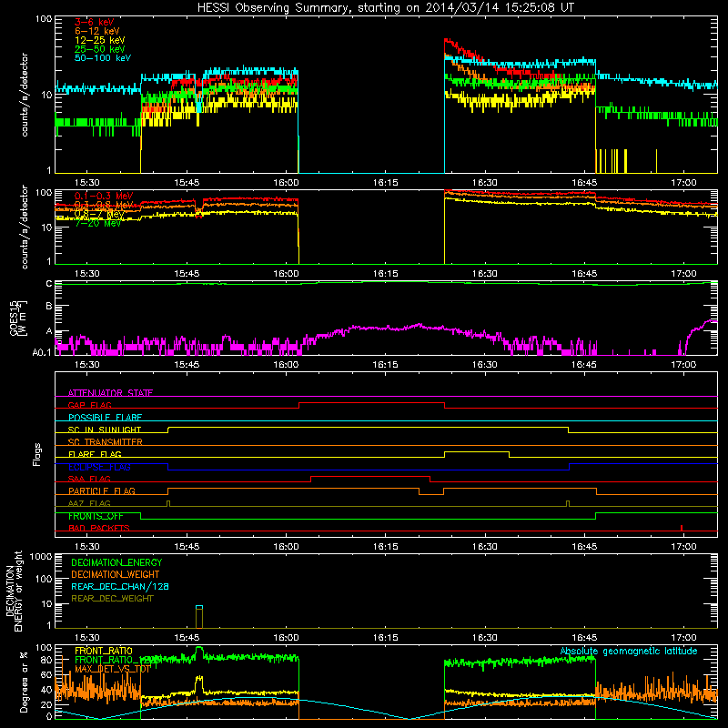Click the 16:15 tick label under the top panel
728x728 pixels.
[385, 183]
